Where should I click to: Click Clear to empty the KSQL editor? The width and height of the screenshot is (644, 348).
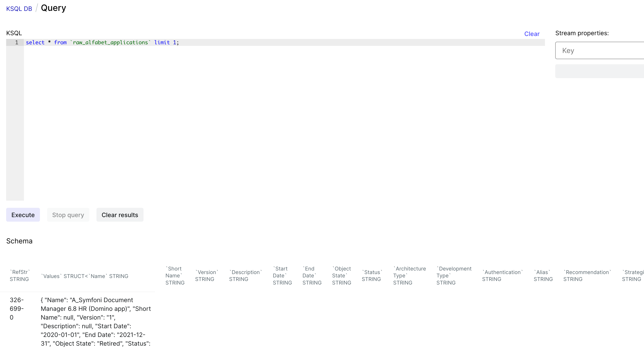532,34
